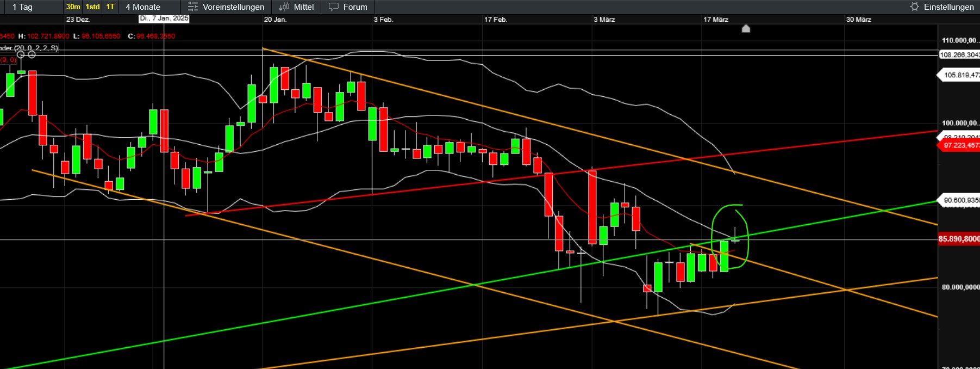980x369 pixels.
Task: Click the '3 Feb.' date on the time axis
Action: pos(383,20)
